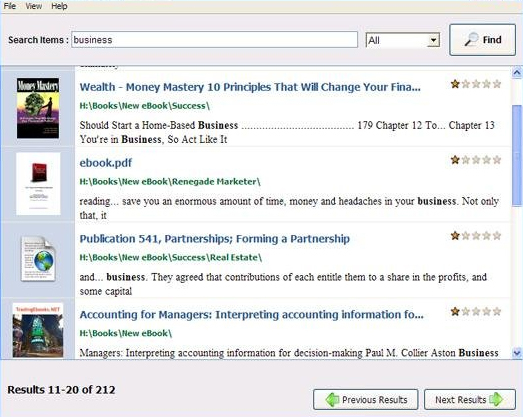Click the Publication 541 globe document icon
The image size is (523, 417).
[38, 259]
